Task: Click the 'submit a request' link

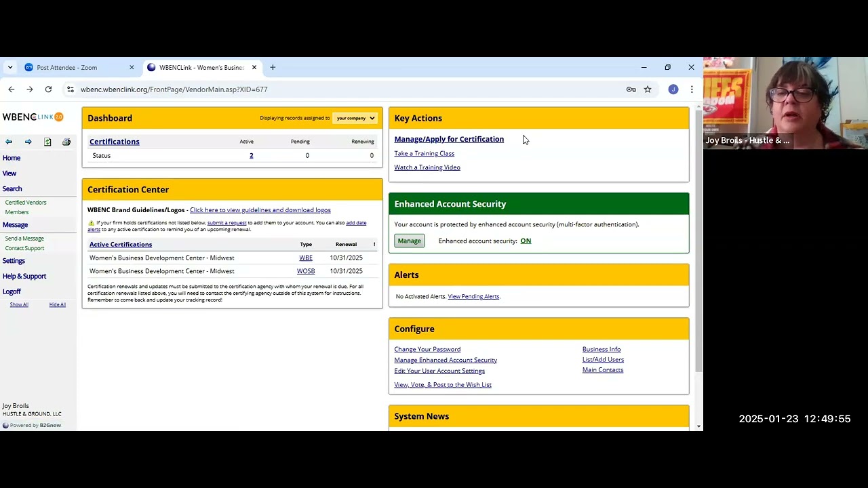Action: click(x=226, y=223)
